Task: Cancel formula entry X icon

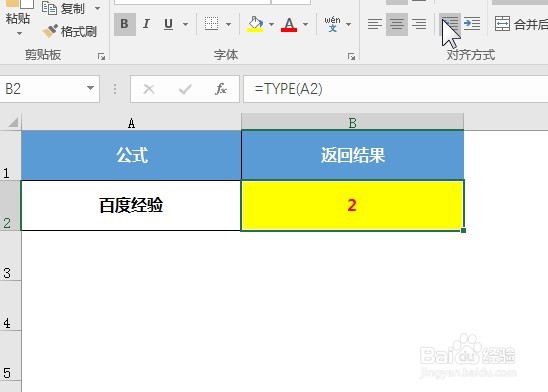Action: 149,89
